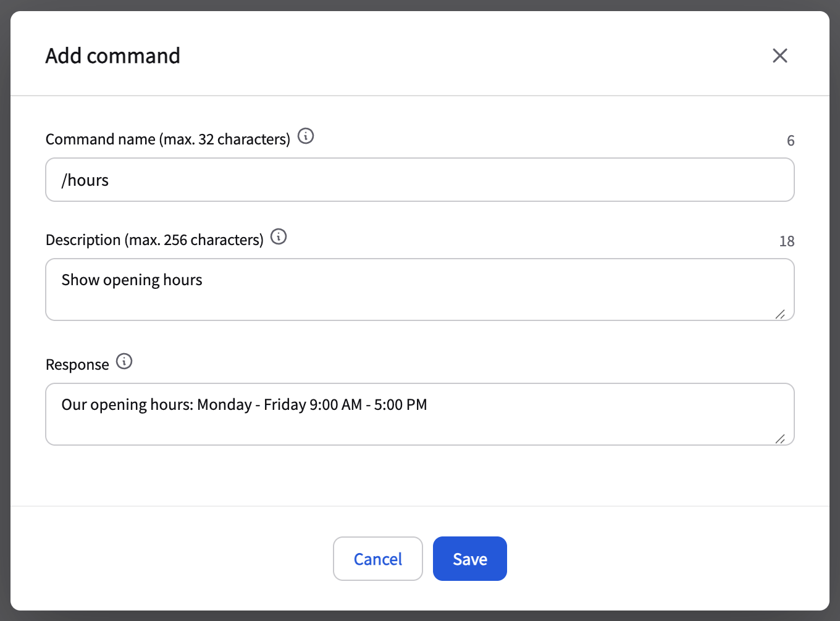Grab the Response textarea resize handle

pos(780,439)
